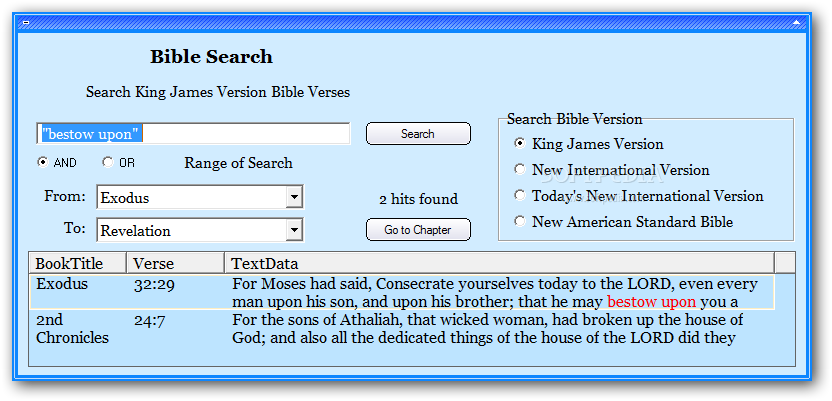Open the To book dropdown arrow
832x401 pixels.
tap(294, 230)
